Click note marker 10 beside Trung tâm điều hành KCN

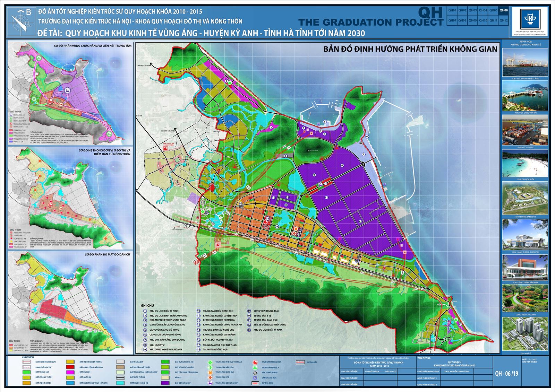pyautogui.click(x=198, y=311)
